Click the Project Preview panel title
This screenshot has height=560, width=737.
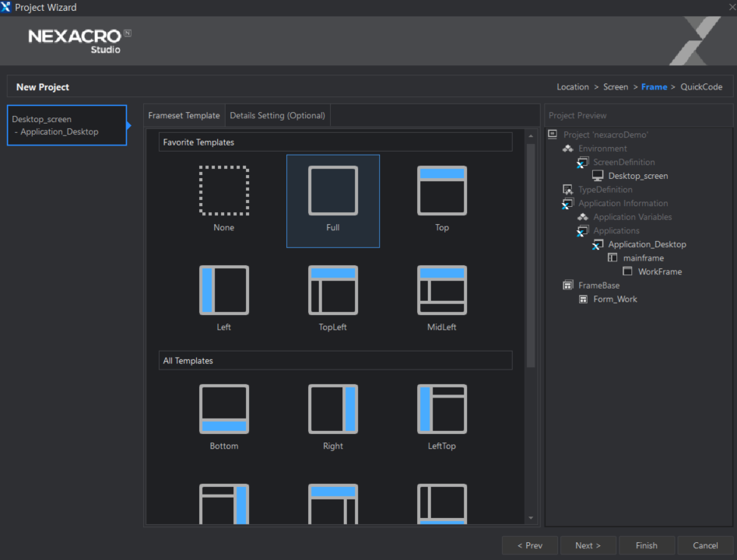coord(577,115)
